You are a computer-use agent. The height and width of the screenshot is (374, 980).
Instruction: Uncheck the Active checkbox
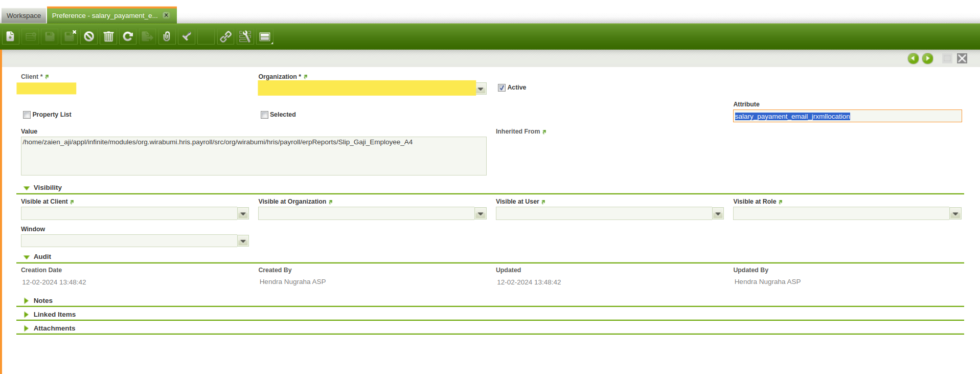(502, 87)
